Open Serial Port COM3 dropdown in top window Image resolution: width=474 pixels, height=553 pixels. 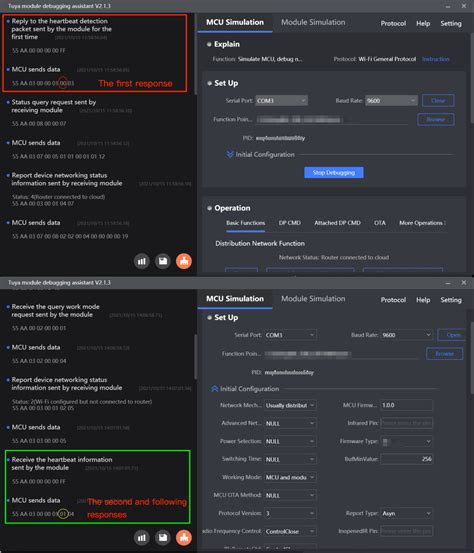click(281, 101)
